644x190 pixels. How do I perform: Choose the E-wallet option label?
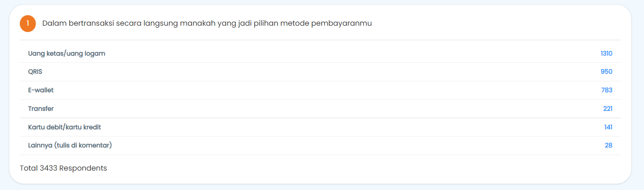[41, 90]
